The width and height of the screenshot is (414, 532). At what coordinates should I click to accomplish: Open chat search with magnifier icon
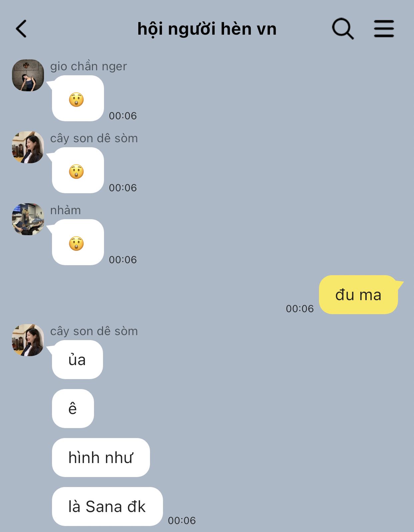pos(343,29)
